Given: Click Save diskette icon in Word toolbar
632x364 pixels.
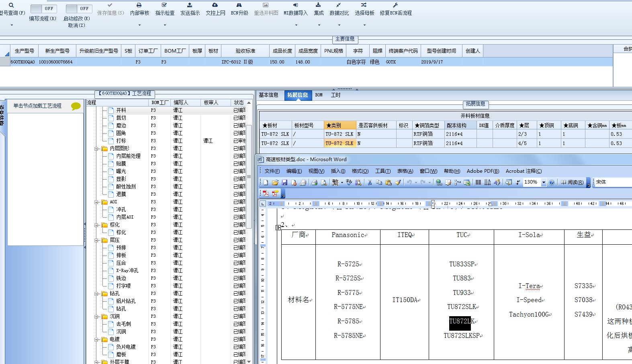Looking at the screenshot, I should pos(284,182).
